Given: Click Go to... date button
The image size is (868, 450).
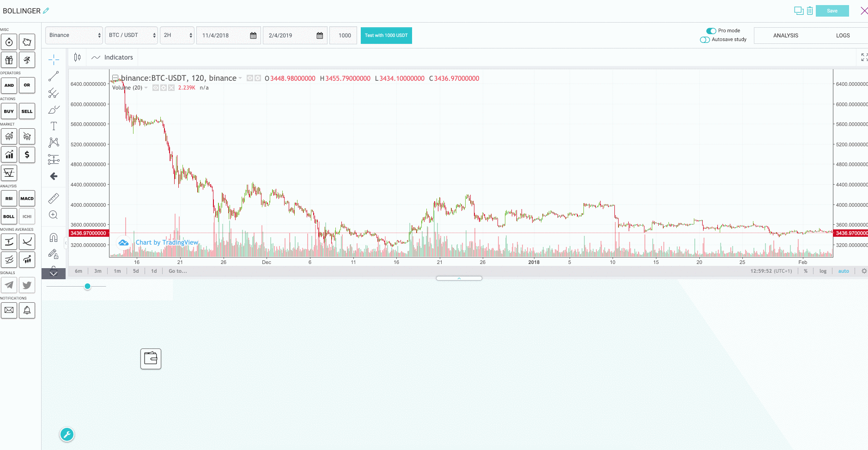Looking at the screenshot, I should pos(178,271).
